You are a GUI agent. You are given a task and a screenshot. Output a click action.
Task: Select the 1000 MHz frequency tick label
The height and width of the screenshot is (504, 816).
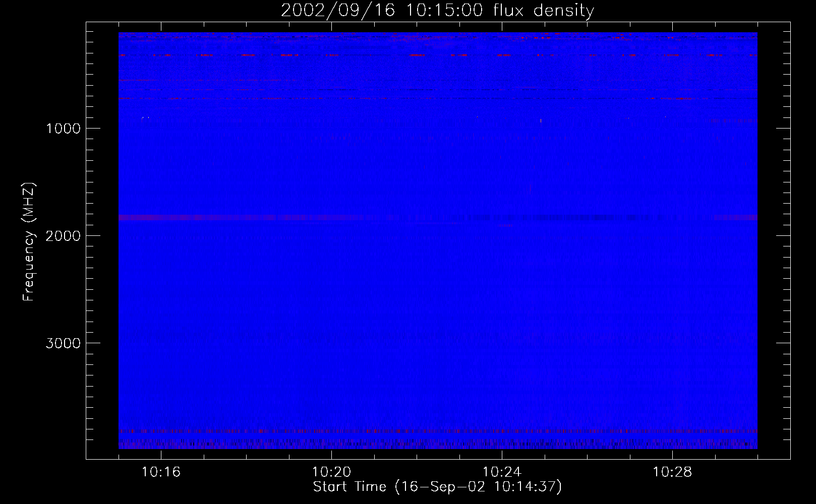click(x=63, y=129)
